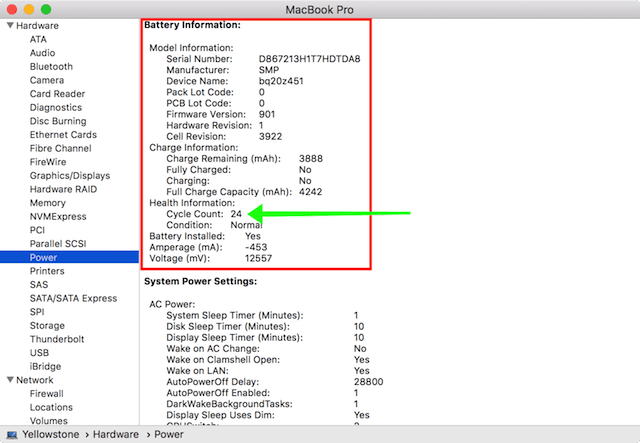Open the Audio hardware section
This screenshot has height=443, width=640.
(42, 53)
